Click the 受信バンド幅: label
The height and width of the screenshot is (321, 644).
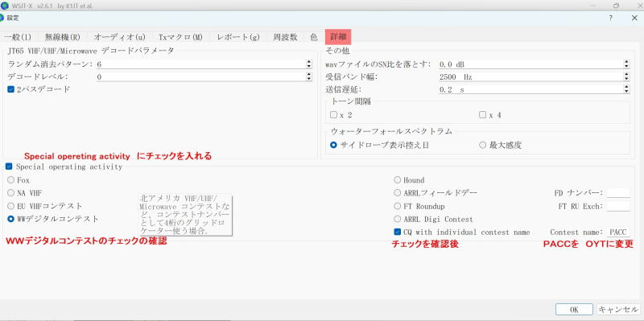[x=351, y=76]
